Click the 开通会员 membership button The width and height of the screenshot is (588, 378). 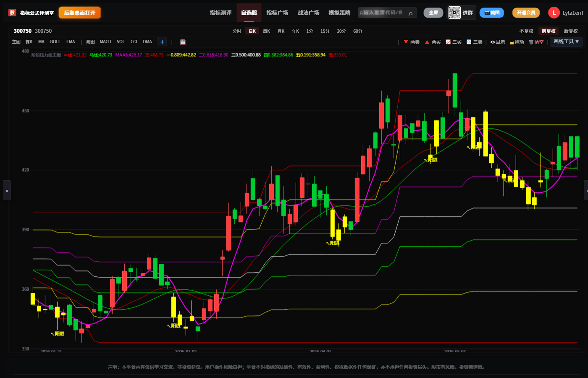point(526,13)
